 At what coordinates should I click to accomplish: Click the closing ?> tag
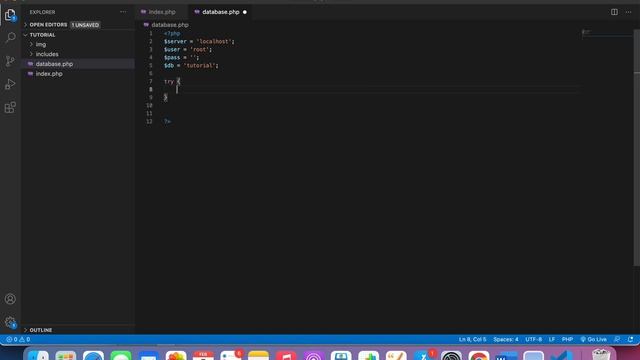click(167, 121)
